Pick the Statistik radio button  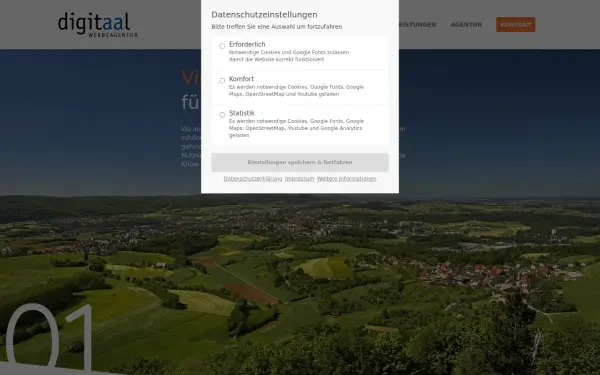pos(222,115)
